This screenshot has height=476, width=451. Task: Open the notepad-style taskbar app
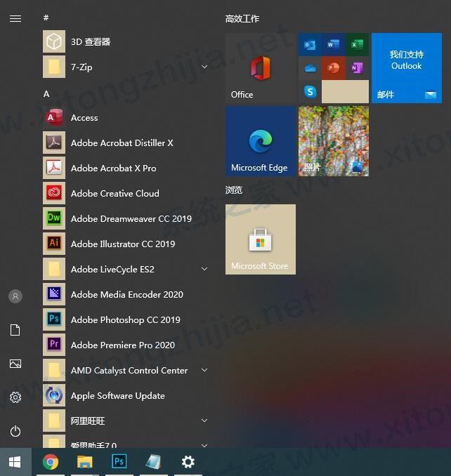point(153,462)
